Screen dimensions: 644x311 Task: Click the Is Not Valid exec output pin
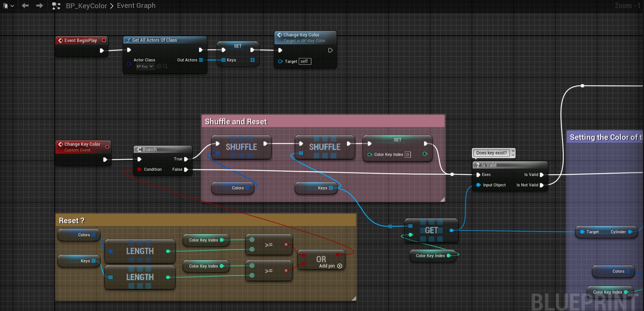pyautogui.click(x=542, y=185)
